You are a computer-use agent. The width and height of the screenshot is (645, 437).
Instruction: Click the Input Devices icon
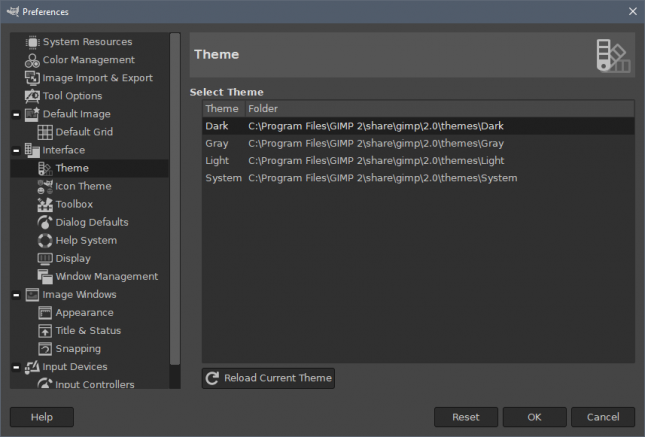click(x=32, y=367)
